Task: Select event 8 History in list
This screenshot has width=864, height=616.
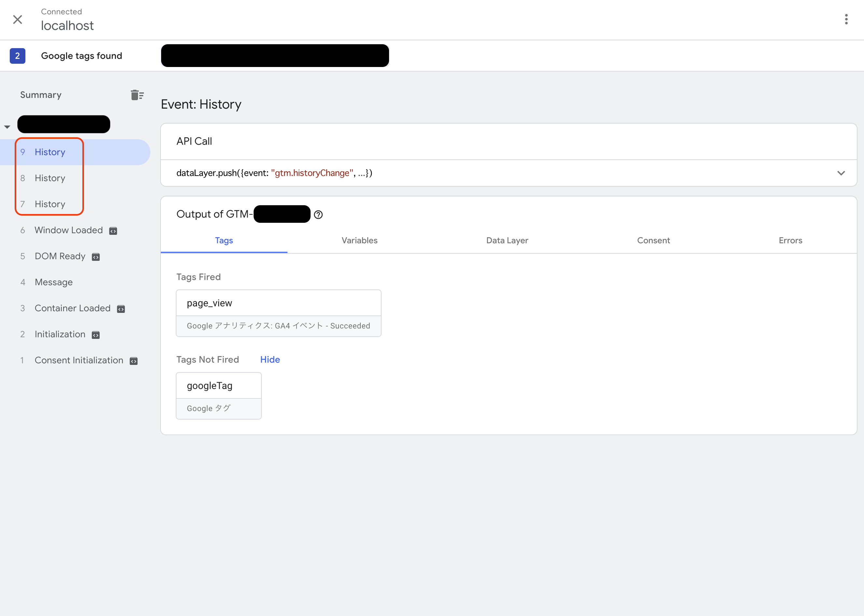Action: 50,178
